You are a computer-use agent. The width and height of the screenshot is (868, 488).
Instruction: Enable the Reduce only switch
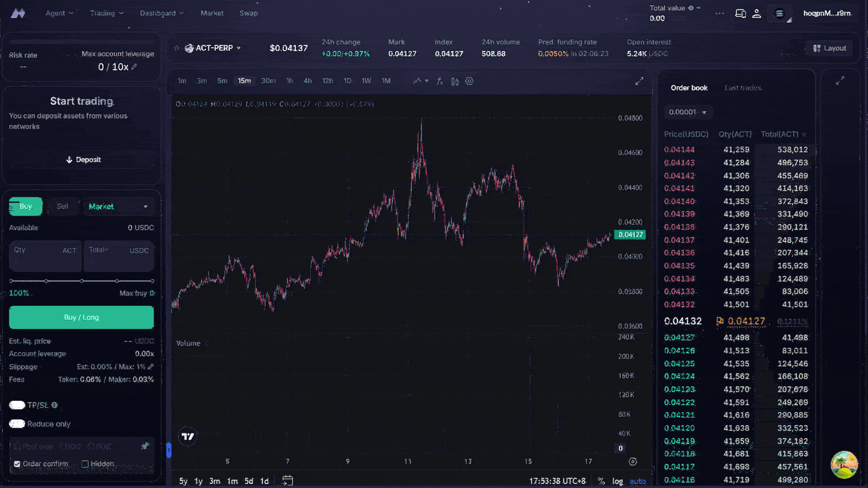click(x=17, y=424)
